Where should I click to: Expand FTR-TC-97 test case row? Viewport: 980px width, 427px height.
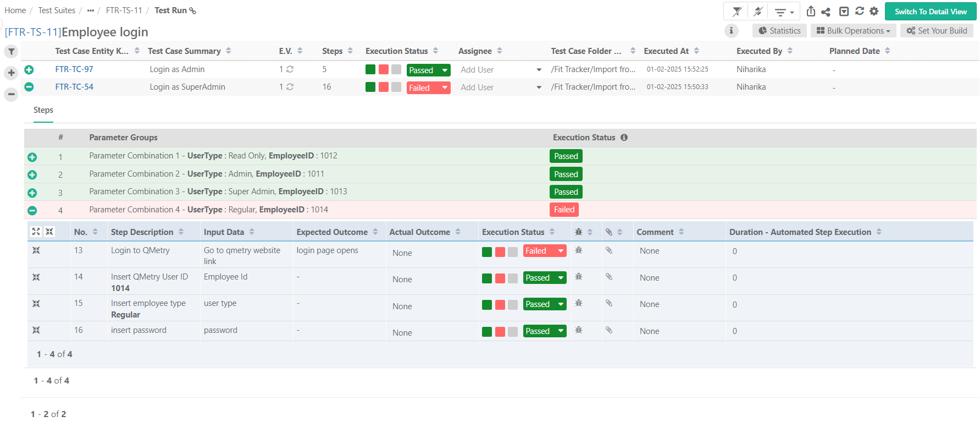(29, 69)
